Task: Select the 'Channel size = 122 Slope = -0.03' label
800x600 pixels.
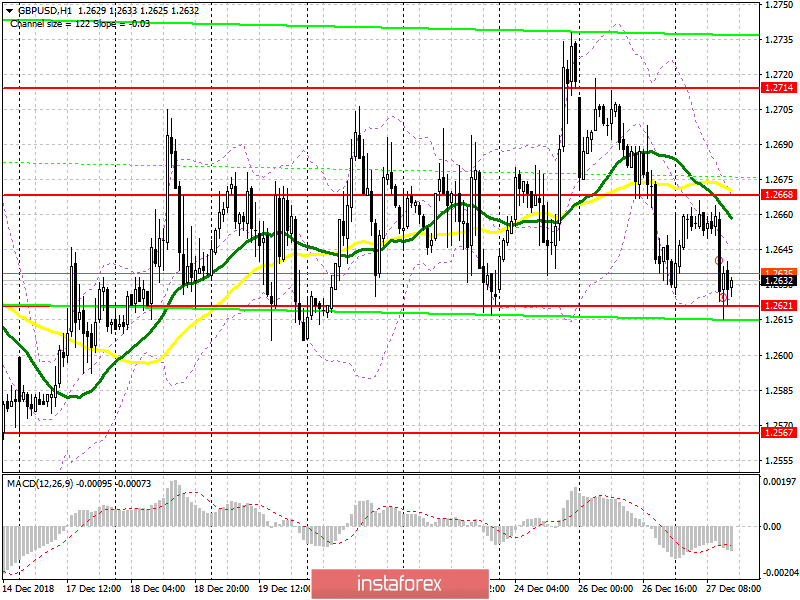Action: [x=80, y=23]
